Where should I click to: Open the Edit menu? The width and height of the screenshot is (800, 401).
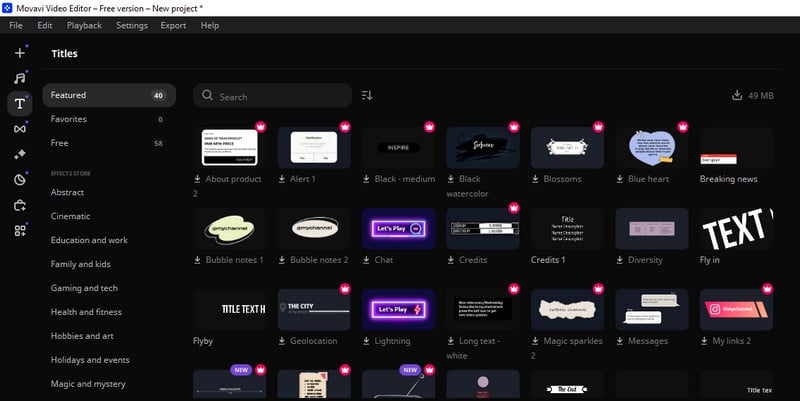pos(45,26)
